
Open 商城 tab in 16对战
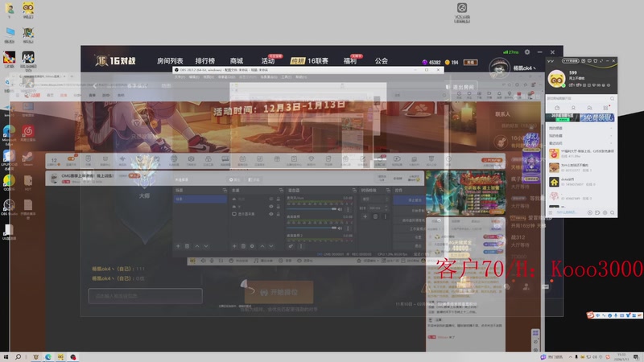tap(237, 61)
